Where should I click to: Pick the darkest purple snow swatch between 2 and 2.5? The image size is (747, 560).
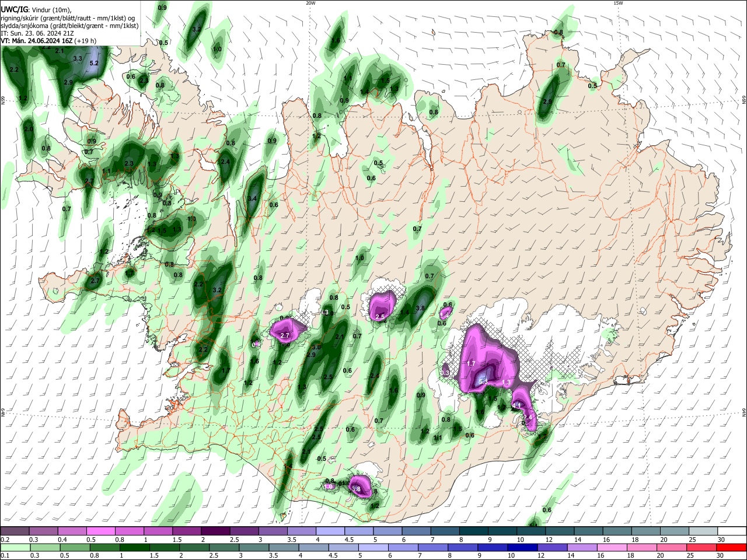pos(215,531)
